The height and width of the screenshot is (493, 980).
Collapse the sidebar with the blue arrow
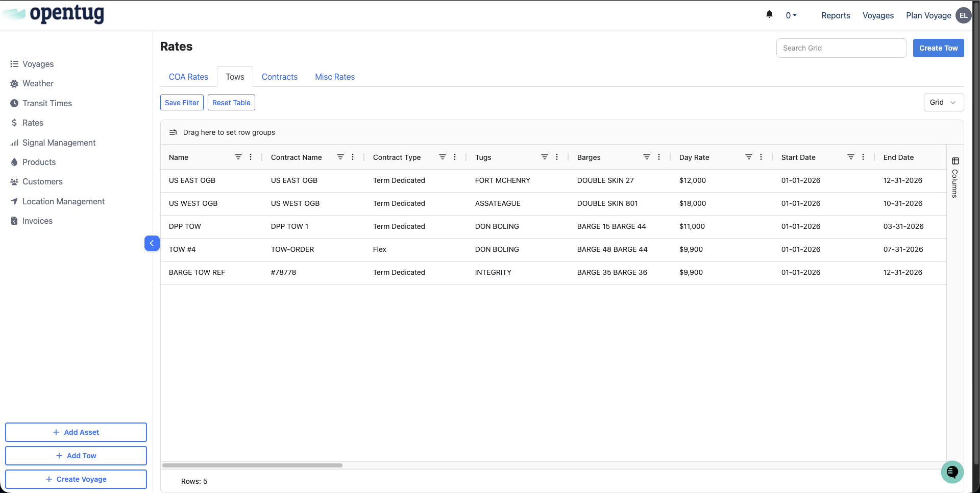[152, 243]
